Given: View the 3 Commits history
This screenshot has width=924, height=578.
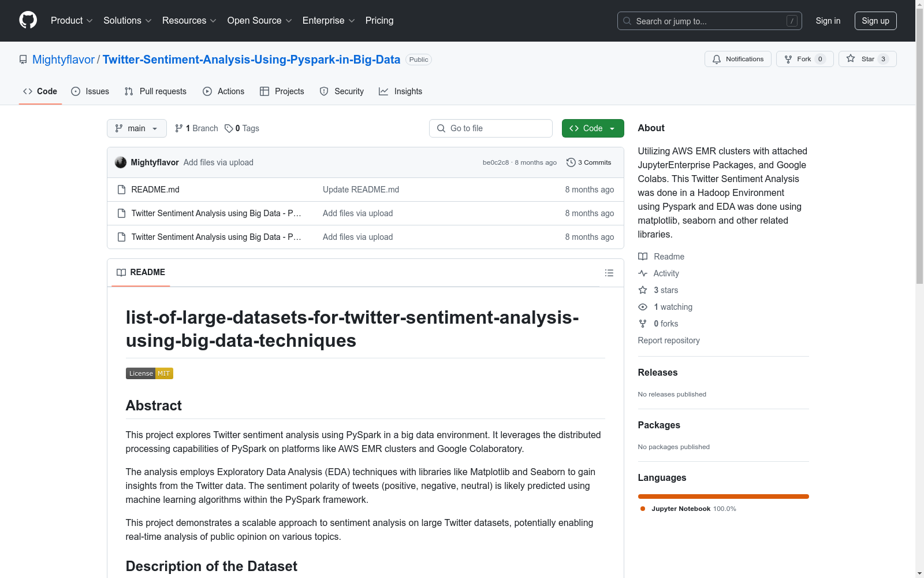Looking at the screenshot, I should [589, 162].
